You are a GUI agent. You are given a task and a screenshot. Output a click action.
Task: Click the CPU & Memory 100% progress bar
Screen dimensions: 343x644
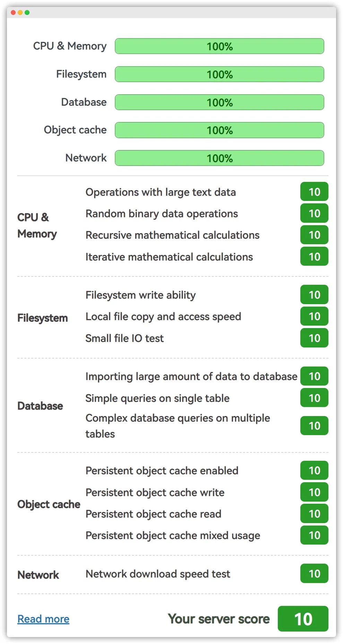(219, 46)
